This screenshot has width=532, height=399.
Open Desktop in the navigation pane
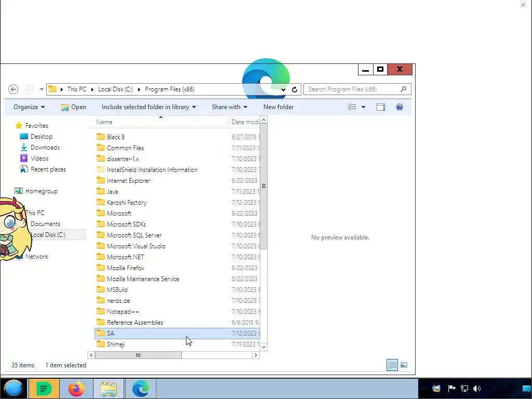tap(36, 137)
